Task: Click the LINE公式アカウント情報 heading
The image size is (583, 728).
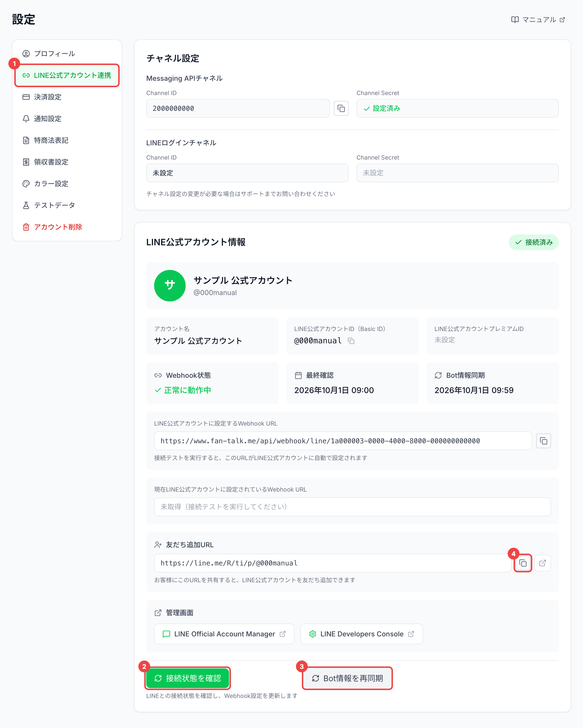Action: [196, 242]
